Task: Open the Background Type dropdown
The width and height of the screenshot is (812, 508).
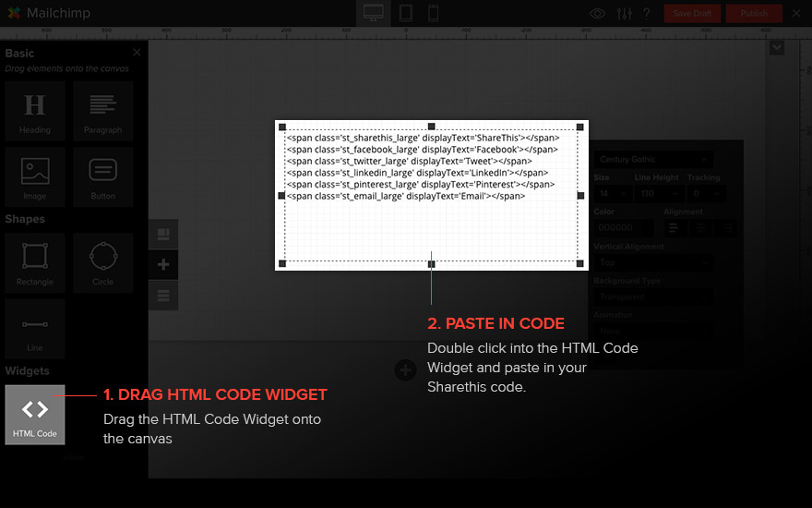Action: tap(652, 297)
